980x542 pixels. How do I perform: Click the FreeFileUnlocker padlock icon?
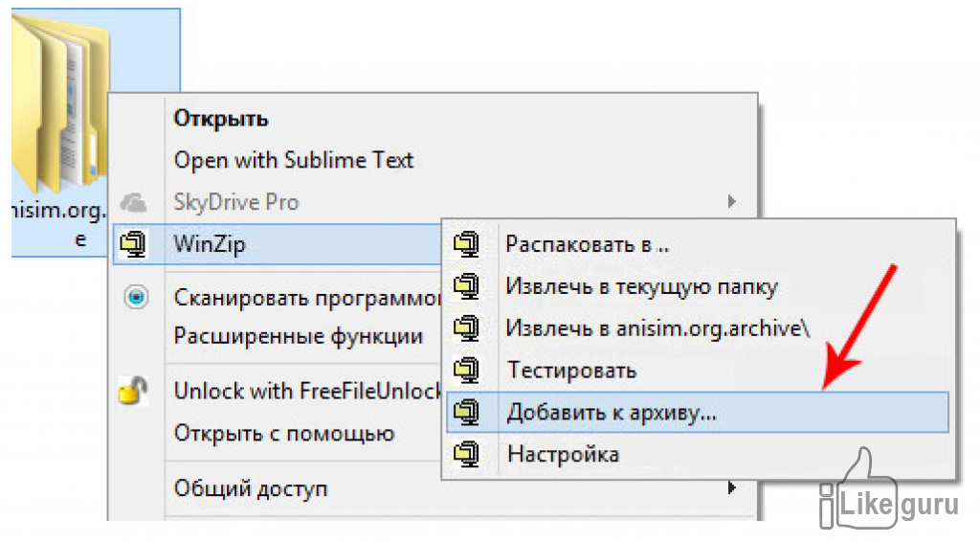point(133,391)
